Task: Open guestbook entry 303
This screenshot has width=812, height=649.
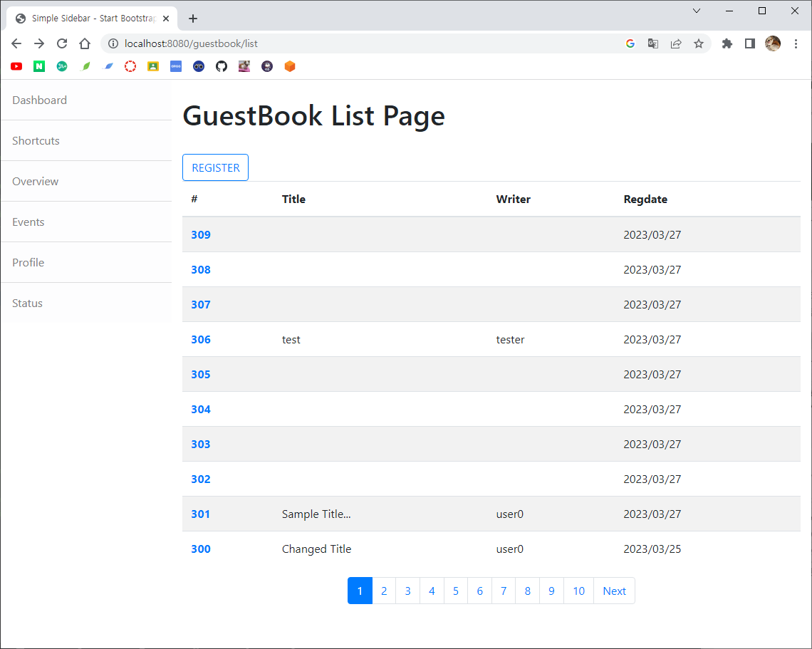Action: click(201, 445)
